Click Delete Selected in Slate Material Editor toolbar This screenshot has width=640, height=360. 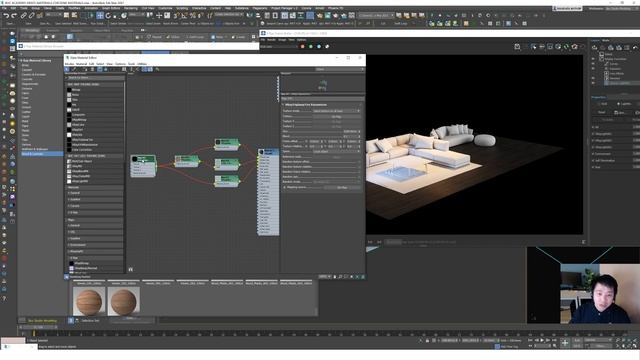click(x=93, y=69)
